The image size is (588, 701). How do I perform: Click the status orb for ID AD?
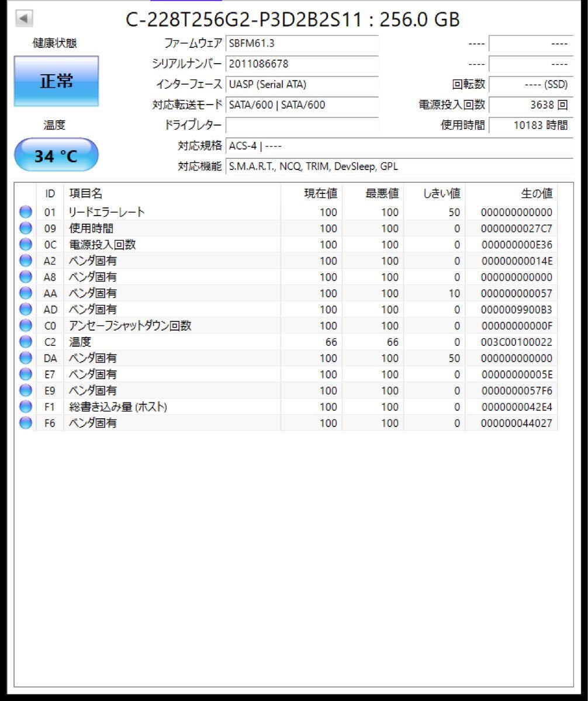[26, 309]
